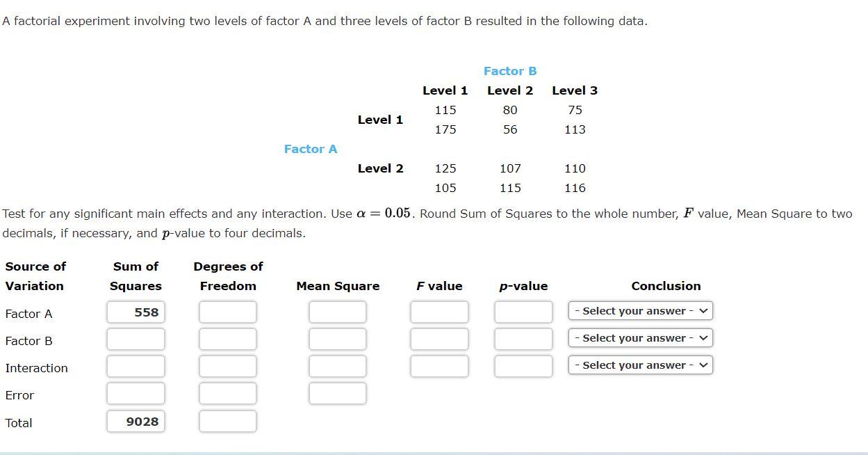Viewport: 868px width, 455px height.
Task: Click Total Sum of Squares field showing 9028
Action: pos(136,421)
